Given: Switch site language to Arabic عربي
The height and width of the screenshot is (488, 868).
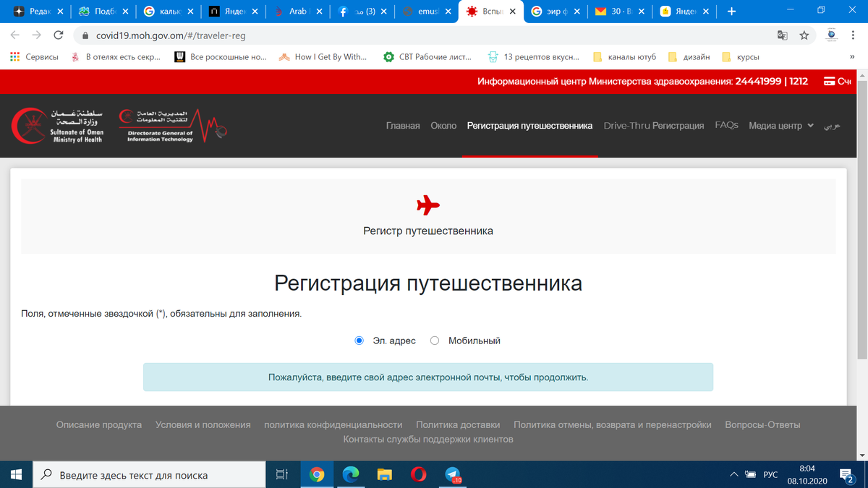Looking at the screenshot, I should click(832, 126).
